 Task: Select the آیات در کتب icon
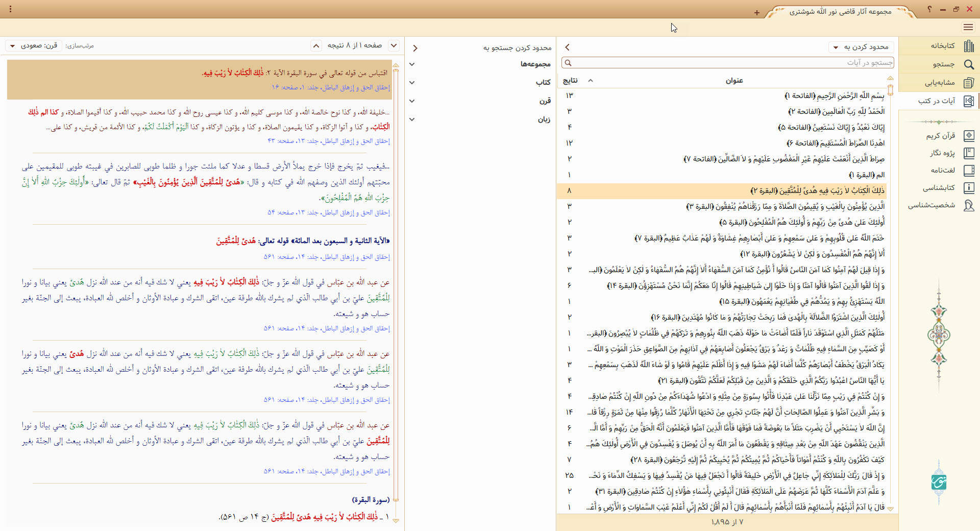click(969, 101)
